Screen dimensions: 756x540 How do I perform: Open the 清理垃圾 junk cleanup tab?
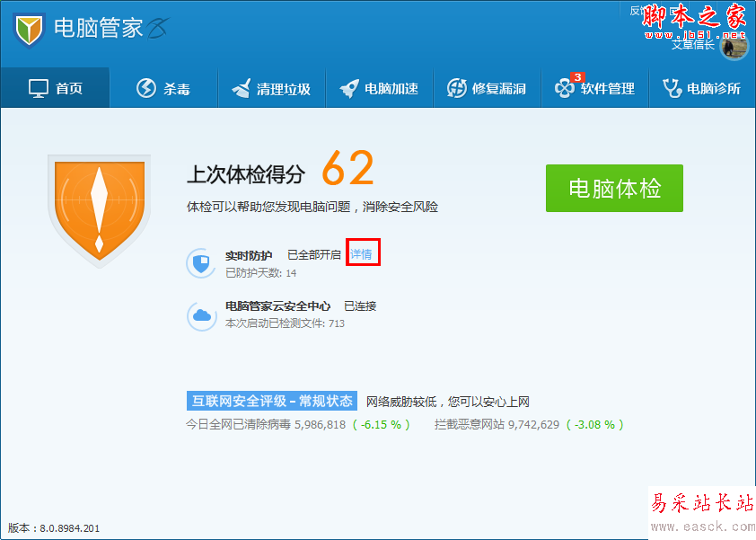click(271, 88)
